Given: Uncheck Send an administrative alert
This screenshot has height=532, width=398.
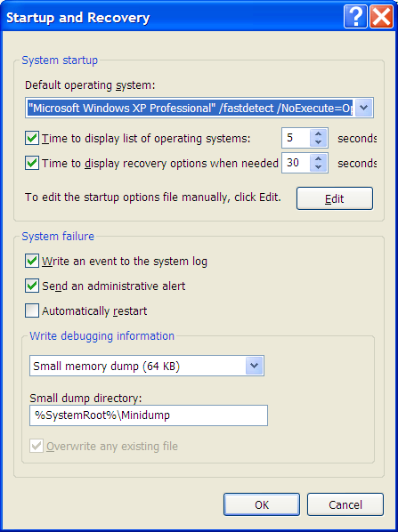Looking at the screenshot, I should pos(32,286).
